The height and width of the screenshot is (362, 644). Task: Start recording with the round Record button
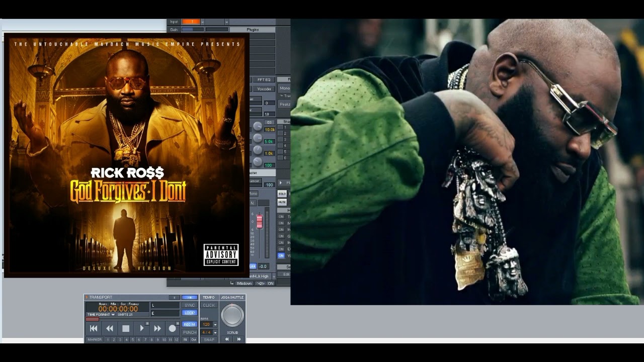173,328
